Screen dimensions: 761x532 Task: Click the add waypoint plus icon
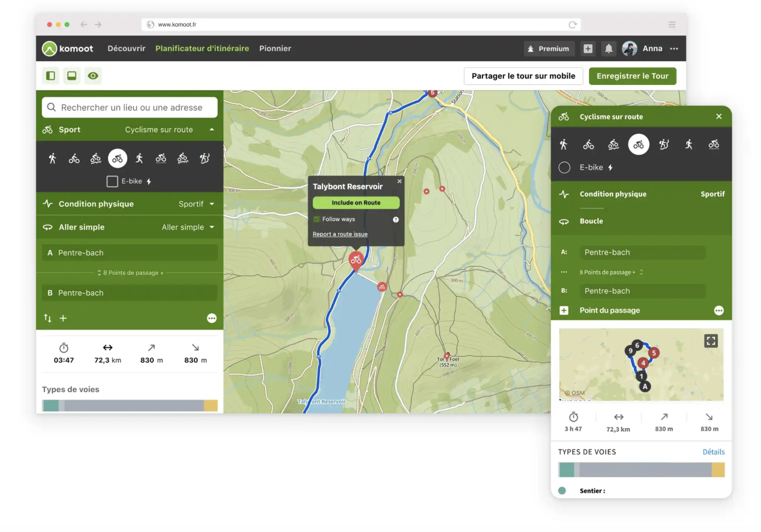(x=63, y=318)
